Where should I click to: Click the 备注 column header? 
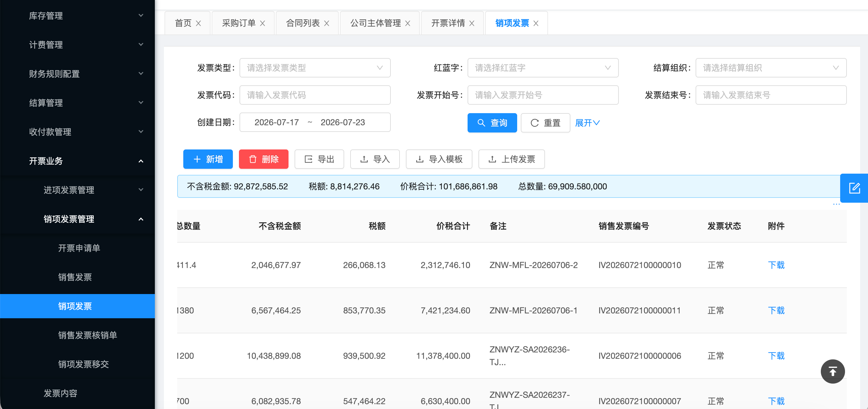(x=498, y=226)
